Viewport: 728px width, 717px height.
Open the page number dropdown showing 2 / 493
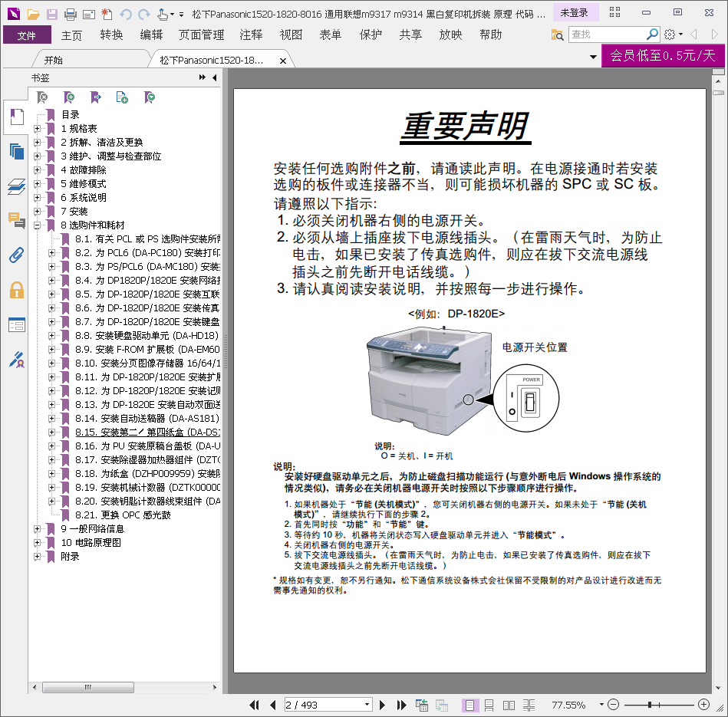[x=367, y=705]
